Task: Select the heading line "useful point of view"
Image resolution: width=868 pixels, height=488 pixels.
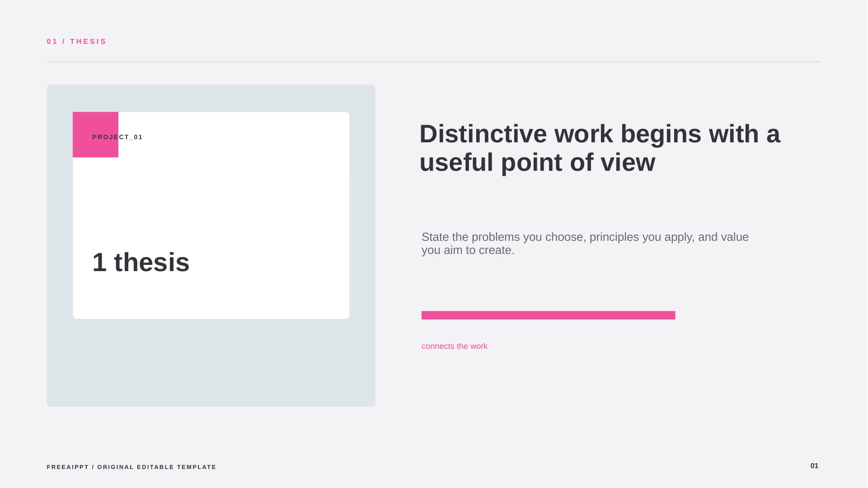Action: click(537, 163)
